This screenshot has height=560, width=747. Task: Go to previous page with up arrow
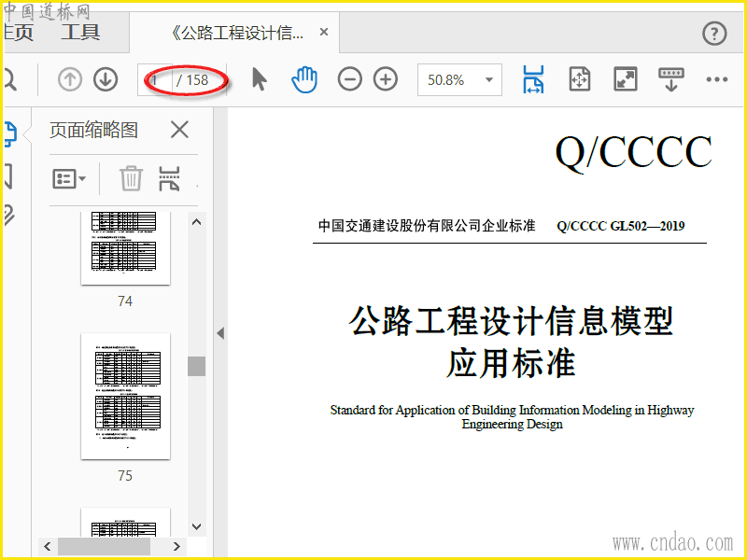[x=69, y=79]
